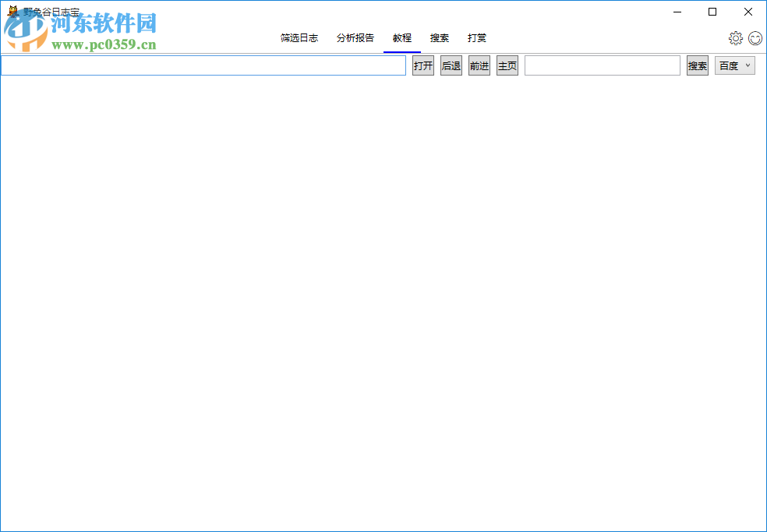Switch to the 分析报告 tab
Screen dimensions: 767x532
[x=355, y=37]
